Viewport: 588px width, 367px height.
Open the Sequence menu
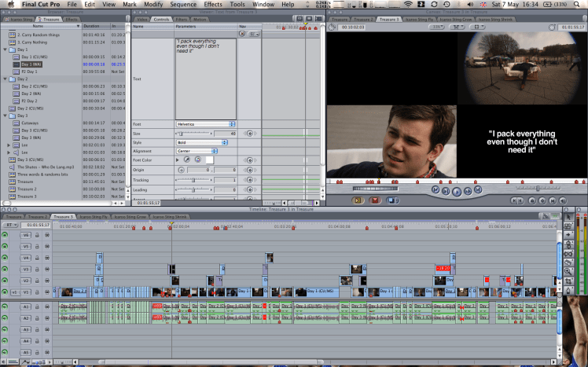pyautogui.click(x=184, y=5)
